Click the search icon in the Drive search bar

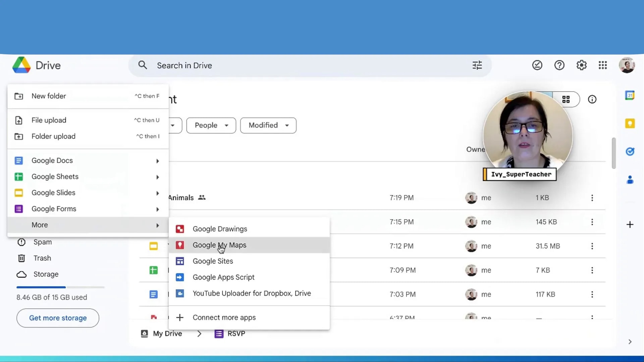tap(143, 65)
